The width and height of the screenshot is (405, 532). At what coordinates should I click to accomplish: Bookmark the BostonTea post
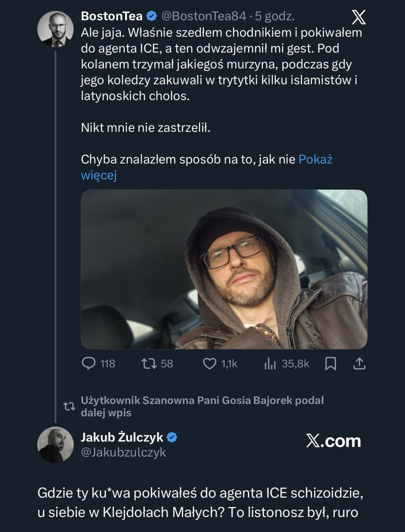click(331, 364)
